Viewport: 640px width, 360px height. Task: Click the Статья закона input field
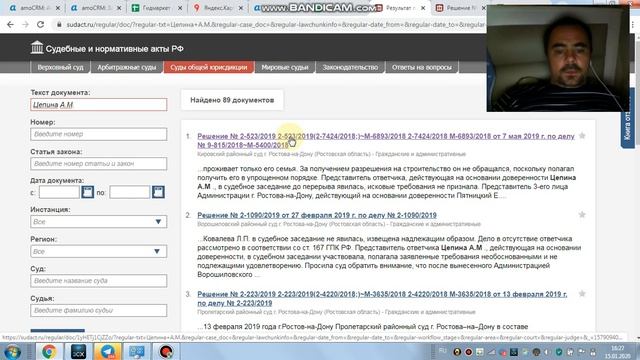[98, 163]
